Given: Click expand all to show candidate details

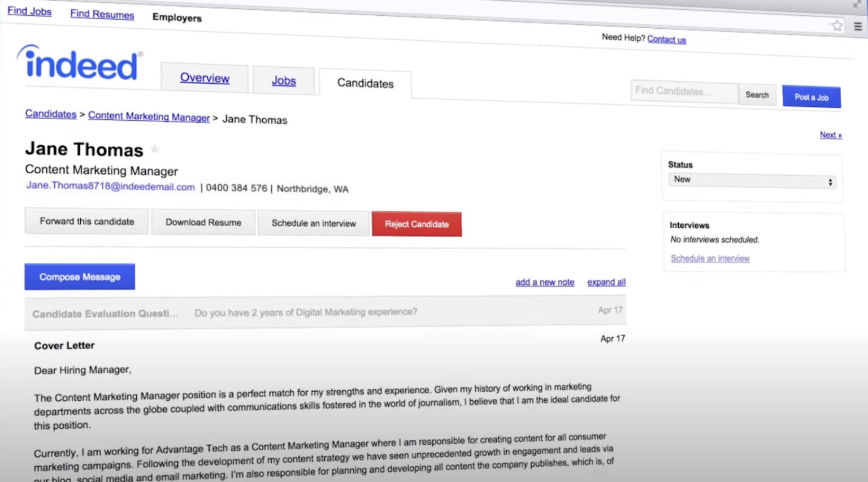Looking at the screenshot, I should [605, 282].
